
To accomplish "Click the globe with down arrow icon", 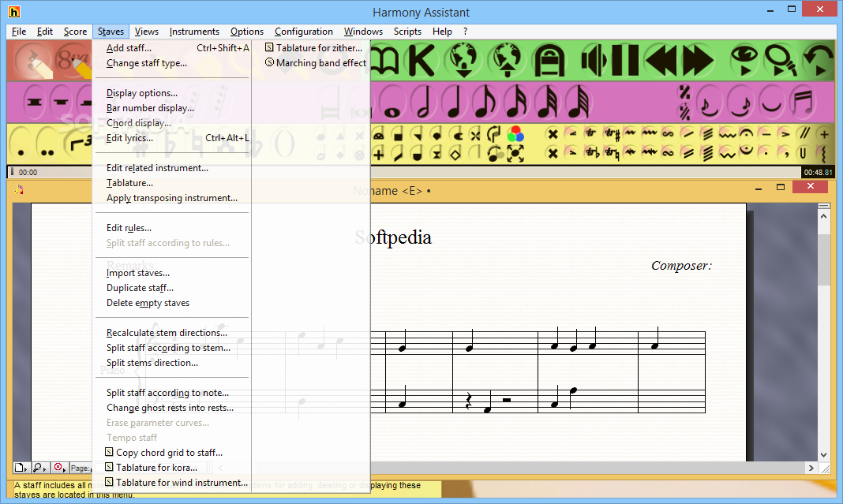I will pyautogui.click(x=464, y=60).
